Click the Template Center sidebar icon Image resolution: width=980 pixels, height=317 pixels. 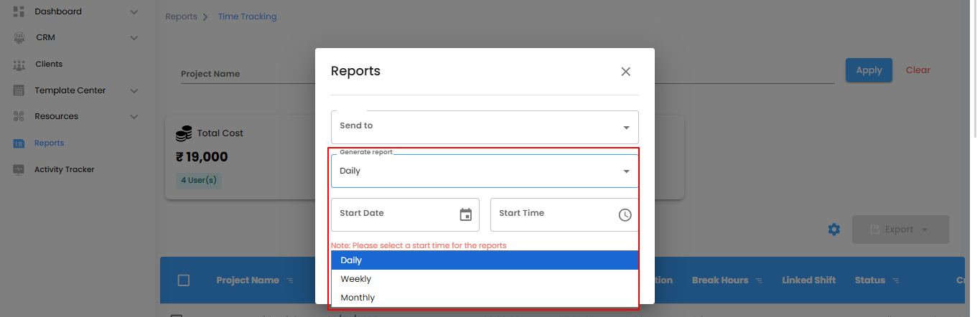coord(19,91)
